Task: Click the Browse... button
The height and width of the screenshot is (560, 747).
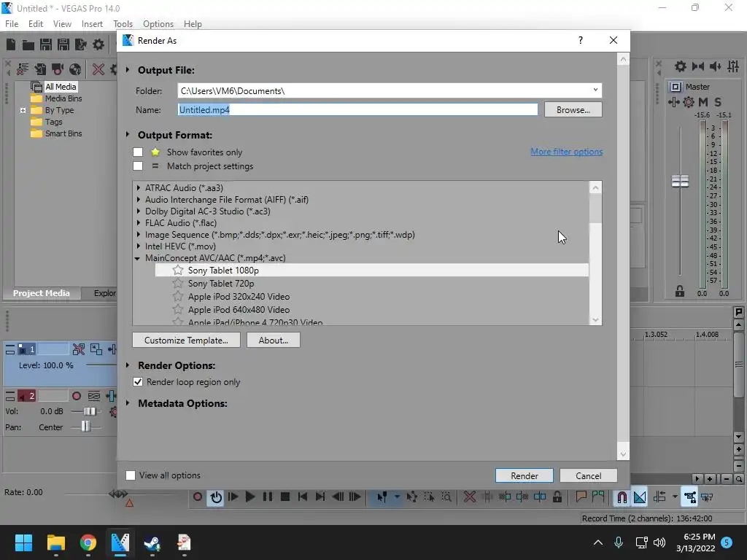Action: click(573, 109)
